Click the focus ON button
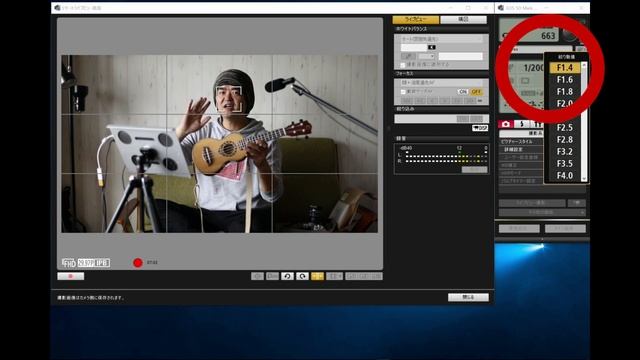The width and height of the screenshot is (640, 360). pos(462,92)
